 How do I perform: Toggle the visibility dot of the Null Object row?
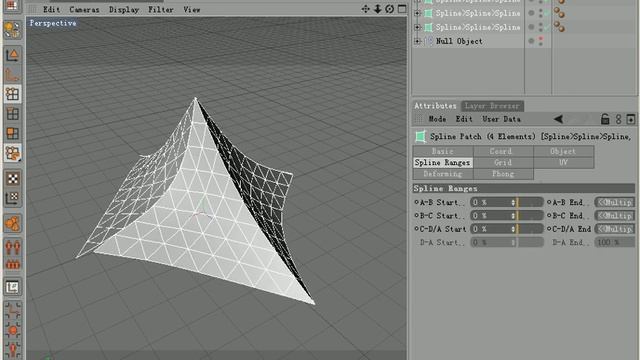[x=531, y=41]
